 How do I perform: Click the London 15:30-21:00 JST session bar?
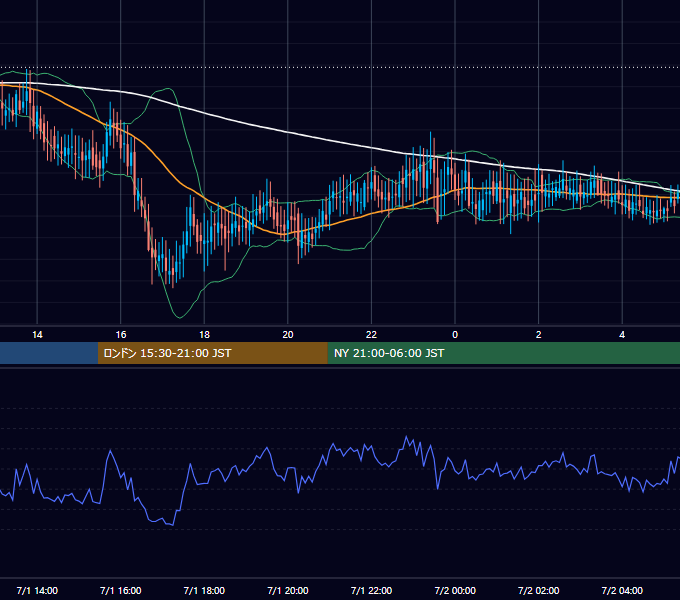pos(212,353)
